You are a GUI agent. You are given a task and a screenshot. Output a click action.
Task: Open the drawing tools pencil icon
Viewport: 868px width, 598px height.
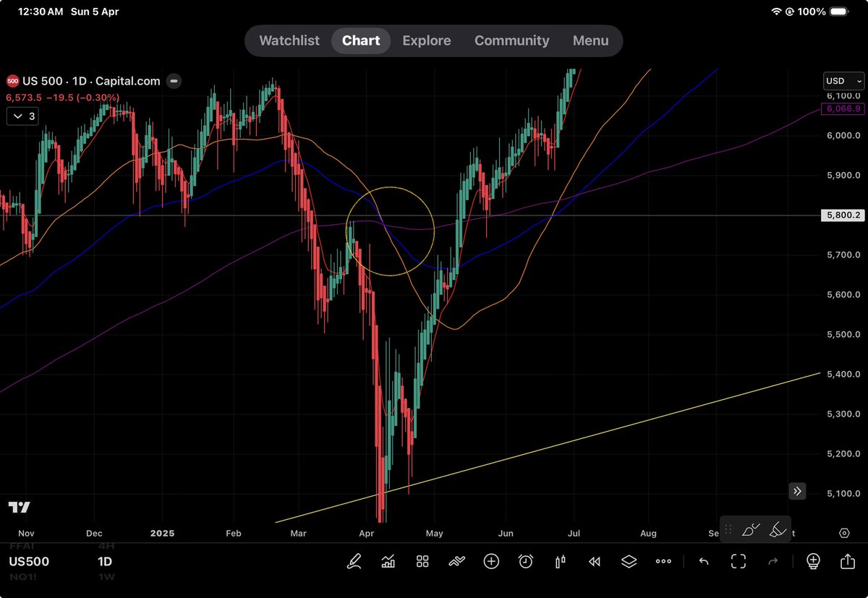coord(354,561)
